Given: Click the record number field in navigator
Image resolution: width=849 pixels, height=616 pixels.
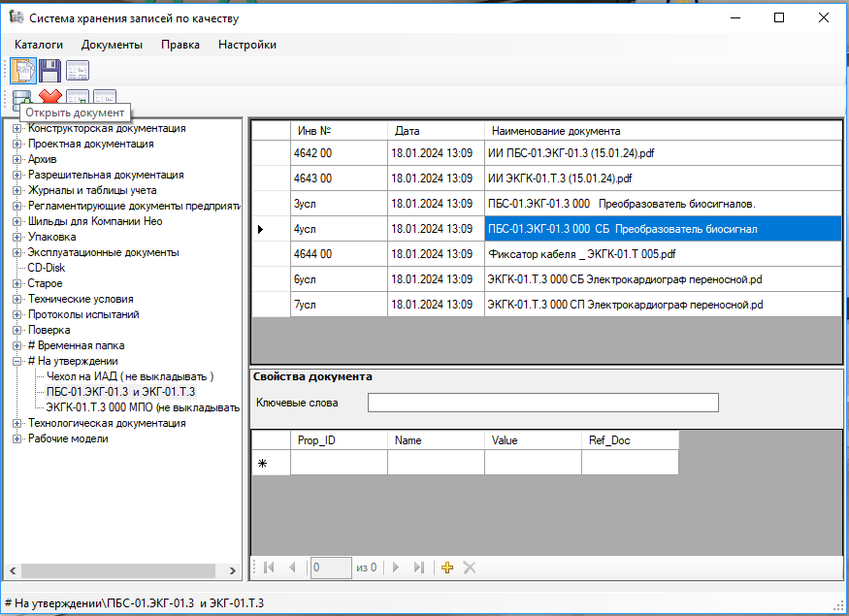Looking at the screenshot, I should point(331,567).
